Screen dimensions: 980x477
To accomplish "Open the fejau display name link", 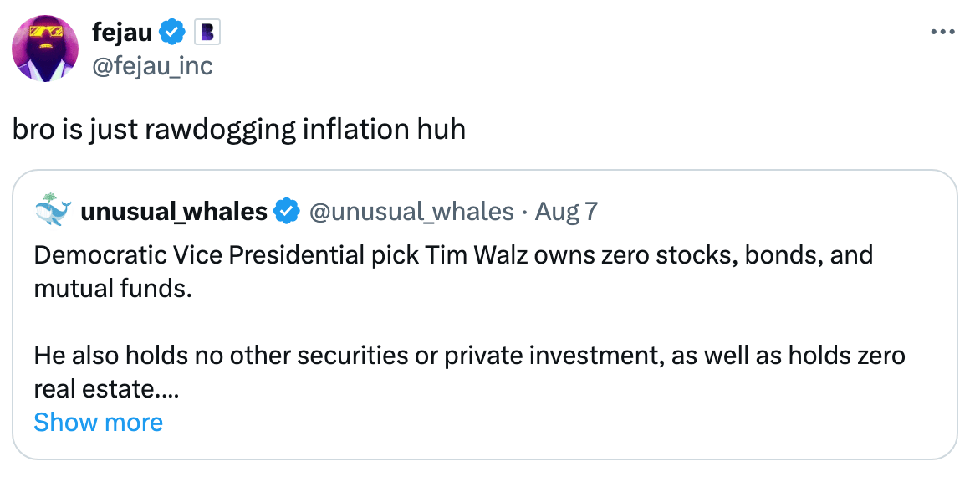I will pyautogui.click(x=122, y=33).
